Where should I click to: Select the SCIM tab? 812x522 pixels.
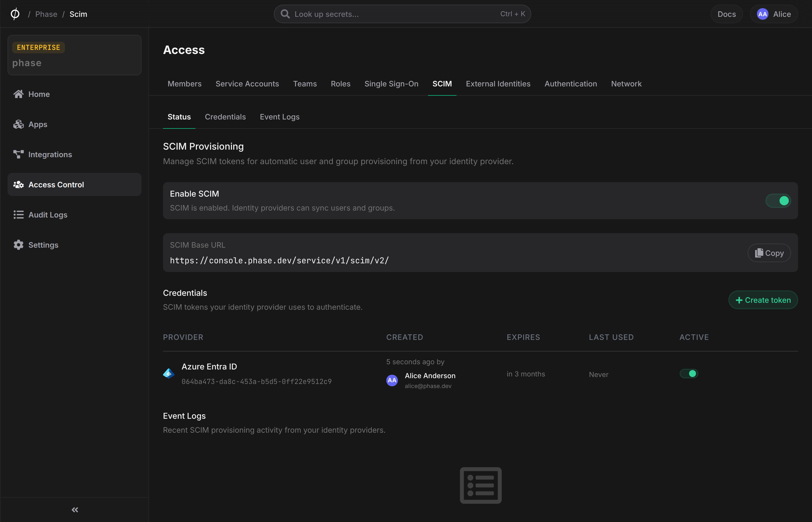[442, 84]
